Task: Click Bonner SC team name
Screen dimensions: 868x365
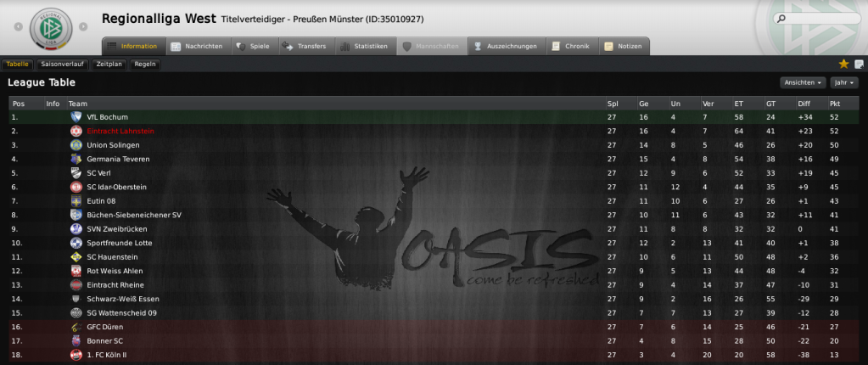Action: click(x=104, y=340)
